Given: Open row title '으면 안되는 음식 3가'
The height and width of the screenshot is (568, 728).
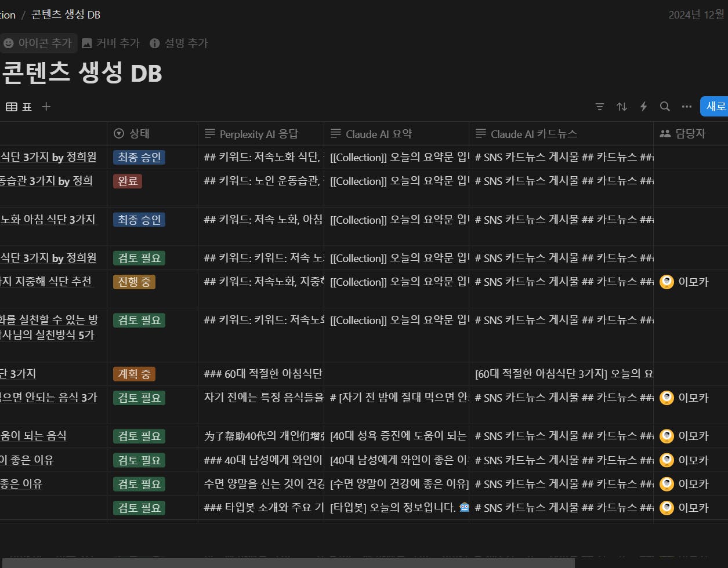Looking at the screenshot, I should coord(49,398).
